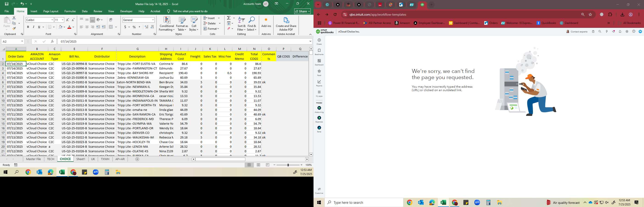This screenshot has height=207, width=644.
Task: Open the Orders bookmark in Chrome
Action: tap(491, 23)
